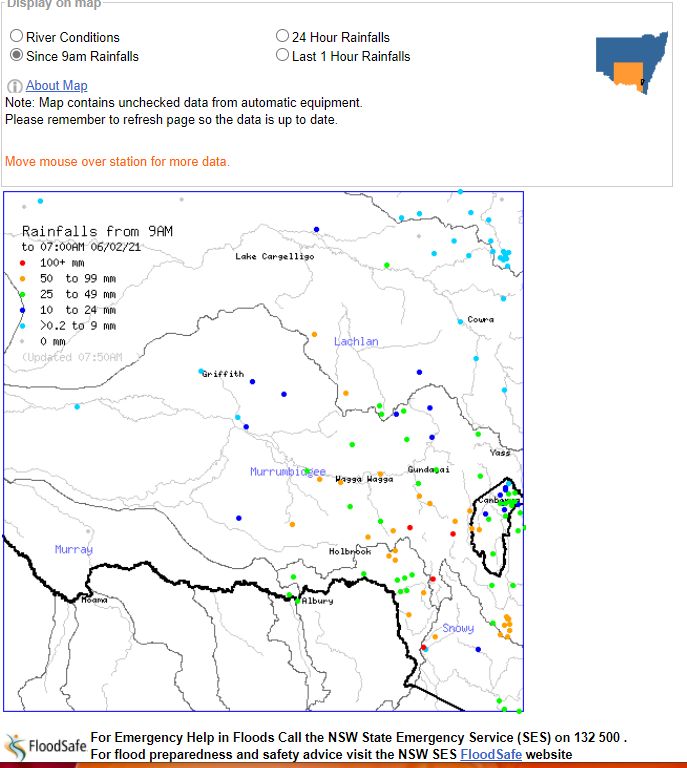Click the green station dot at Albury
This screenshot has width=687, height=768.
point(297,600)
